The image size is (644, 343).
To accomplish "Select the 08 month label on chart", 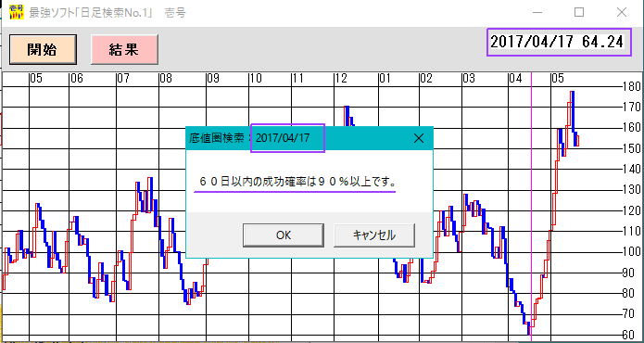I will tap(166, 79).
